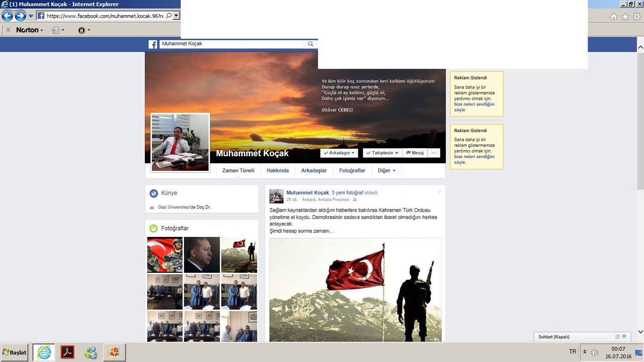Open the Norton Identity Safe icon dropdown
This screenshot has height=362, width=644.
(84, 30)
